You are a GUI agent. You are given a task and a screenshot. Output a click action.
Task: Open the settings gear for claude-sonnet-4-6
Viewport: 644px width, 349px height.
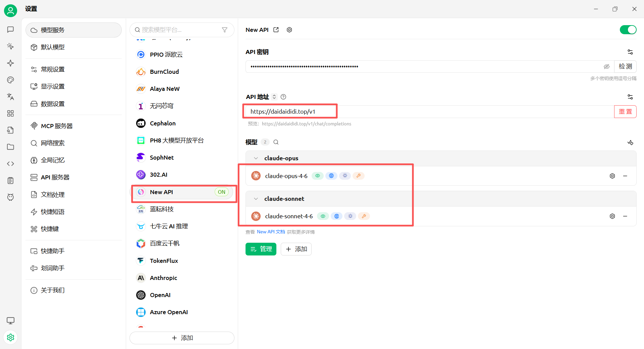(612, 216)
